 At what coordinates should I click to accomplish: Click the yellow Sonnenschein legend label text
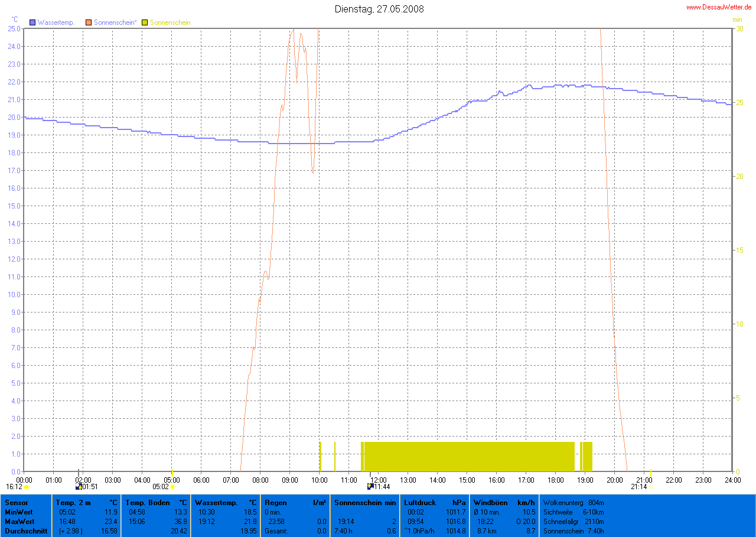tap(170, 22)
